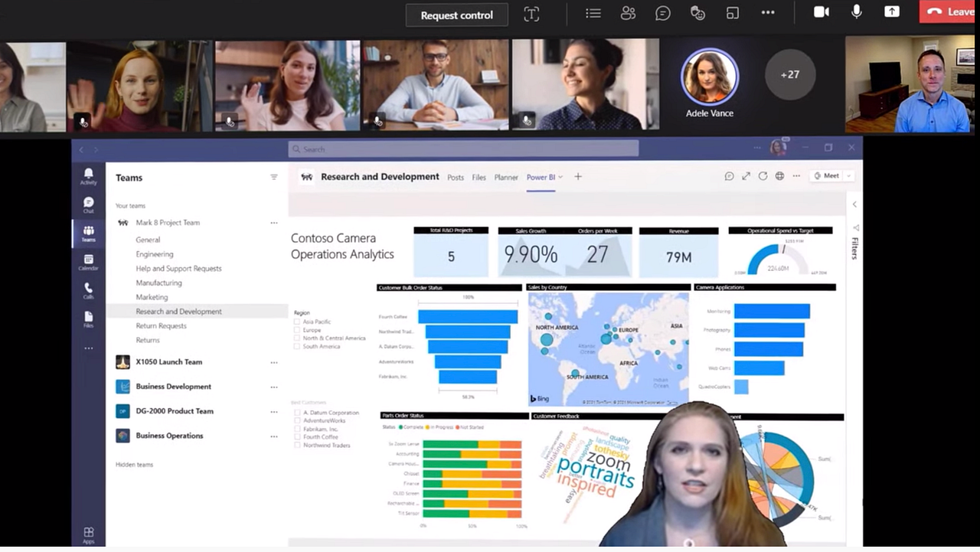
Task: Collapse the Filters pane on the right
Action: tap(854, 204)
